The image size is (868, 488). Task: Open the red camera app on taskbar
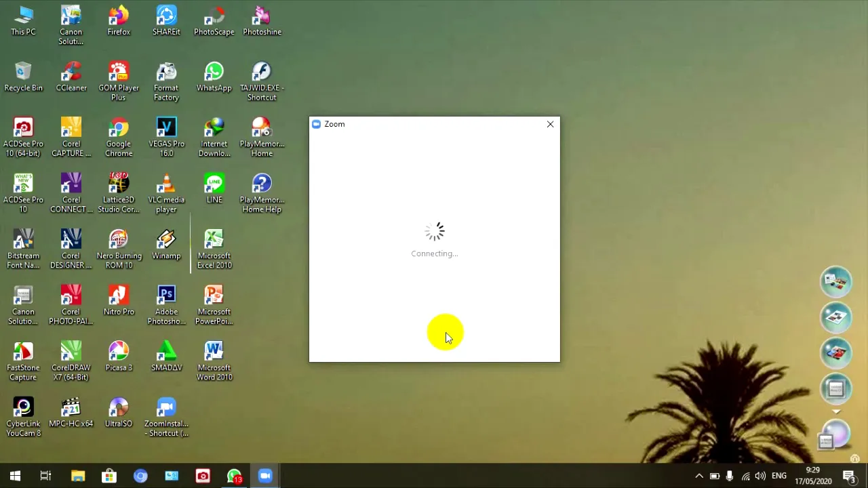pos(203,476)
